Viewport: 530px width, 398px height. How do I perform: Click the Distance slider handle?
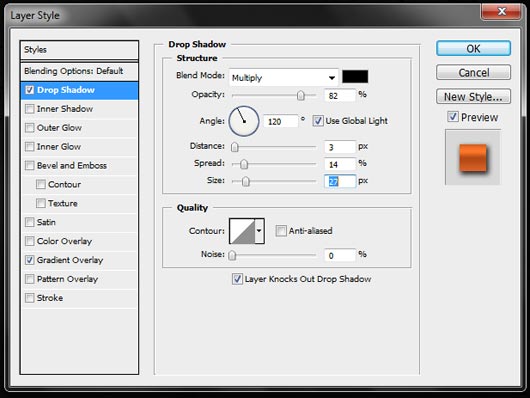(235, 147)
